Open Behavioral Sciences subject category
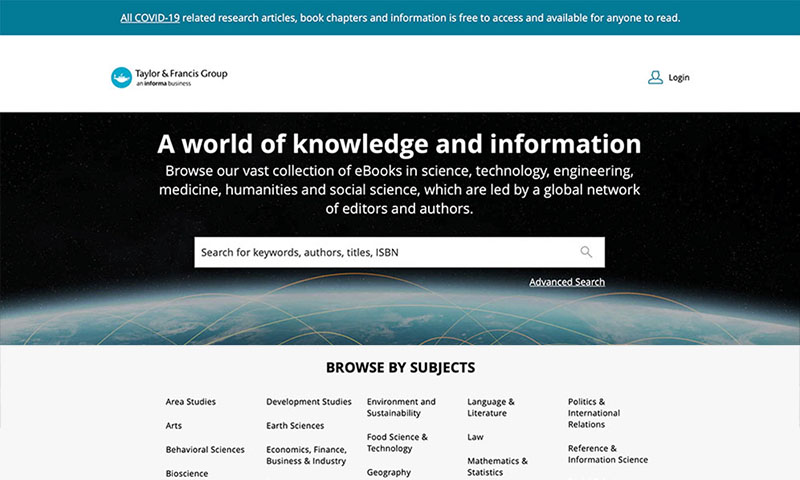This screenshot has height=480, width=800. pos(205,450)
